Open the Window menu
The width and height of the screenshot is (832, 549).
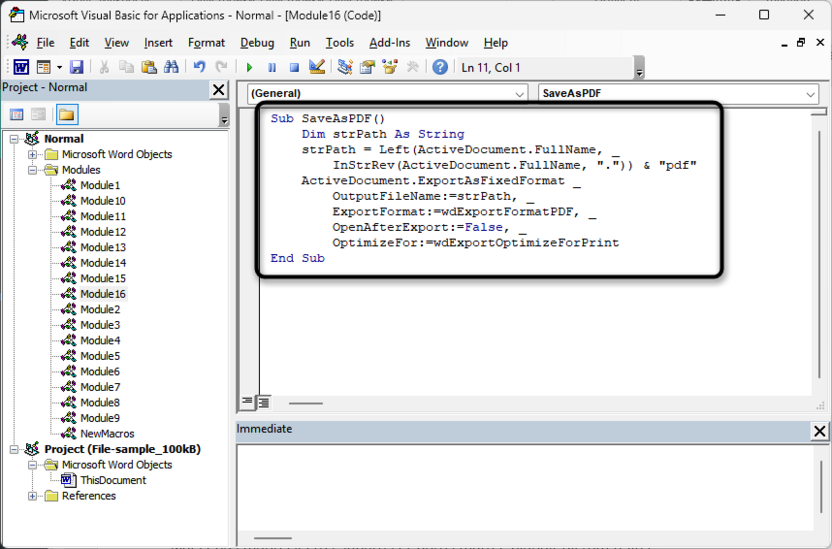(447, 43)
